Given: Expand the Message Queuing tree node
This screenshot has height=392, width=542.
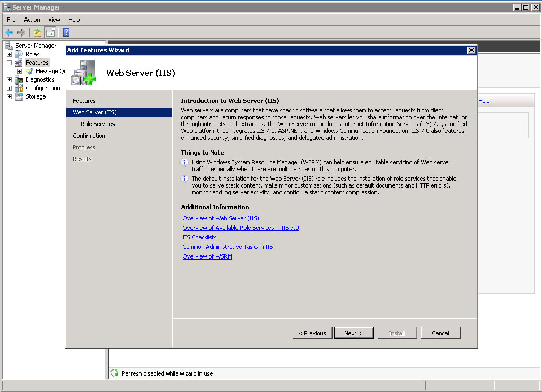Looking at the screenshot, I should (19, 71).
